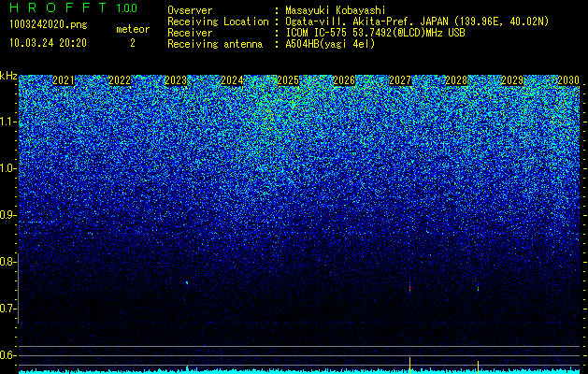Click the 2025 time marker

[x=288, y=80]
